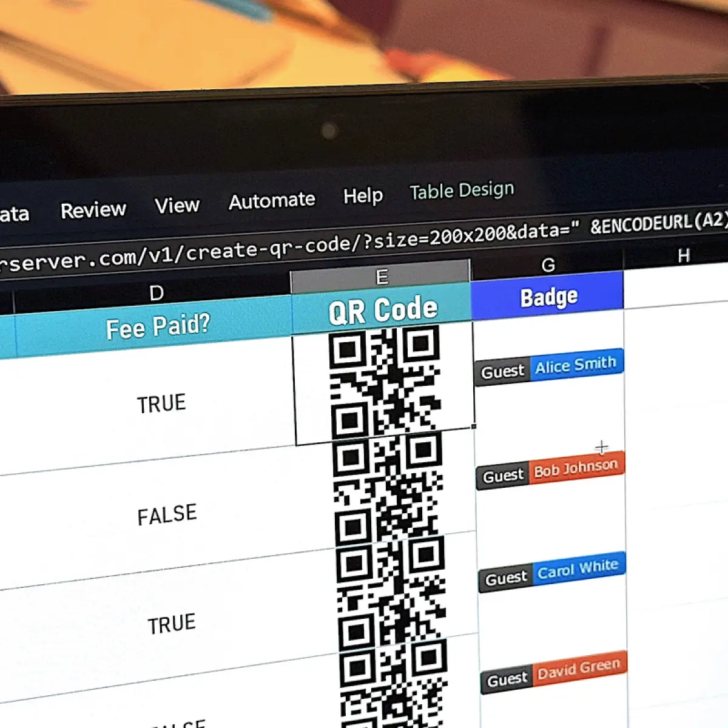Viewport: 728px width, 728px height.
Task: Open the Review ribbon tab
Action: [93, 210]
